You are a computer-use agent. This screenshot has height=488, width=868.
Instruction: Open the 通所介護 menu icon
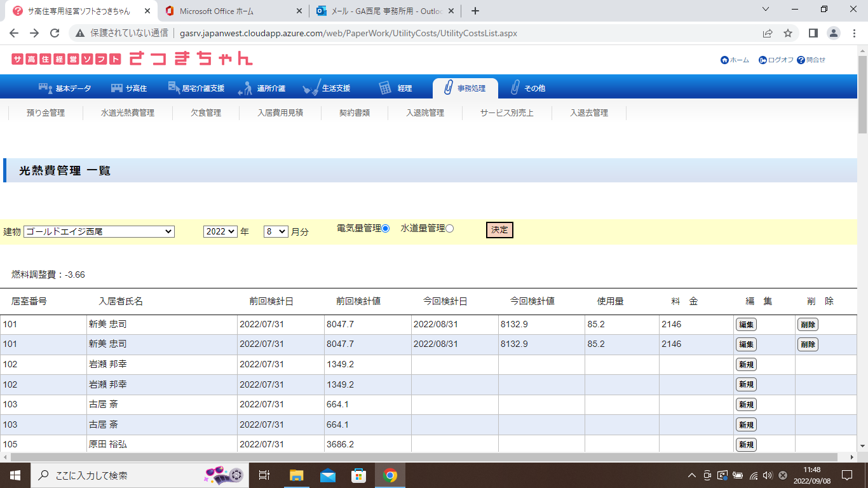[245, 88]
